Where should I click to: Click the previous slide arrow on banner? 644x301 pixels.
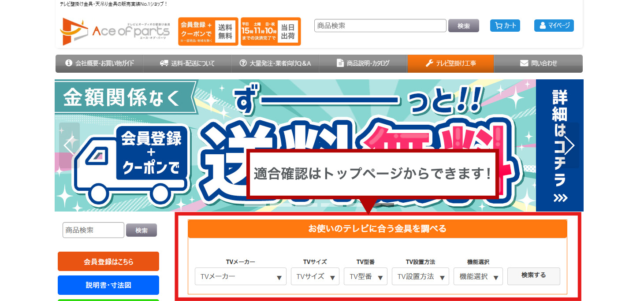pyautogui.click(x=70, y=145)
